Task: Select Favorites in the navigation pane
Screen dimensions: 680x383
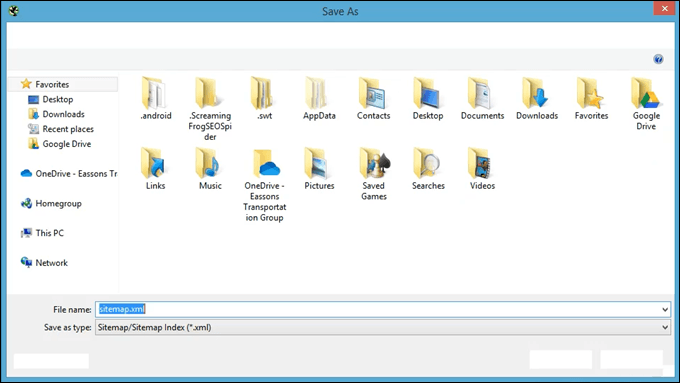Action: point(52,84)
